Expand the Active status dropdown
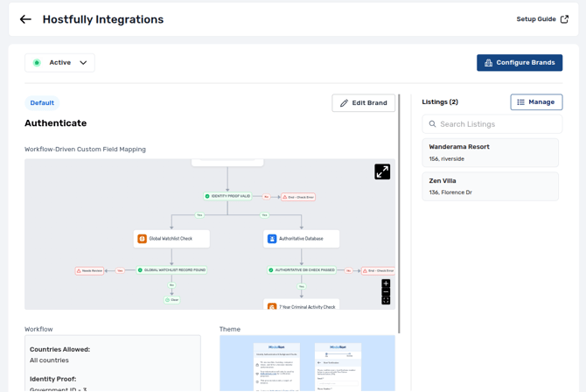Screen dimensions: 586x392 coord(59,62)
